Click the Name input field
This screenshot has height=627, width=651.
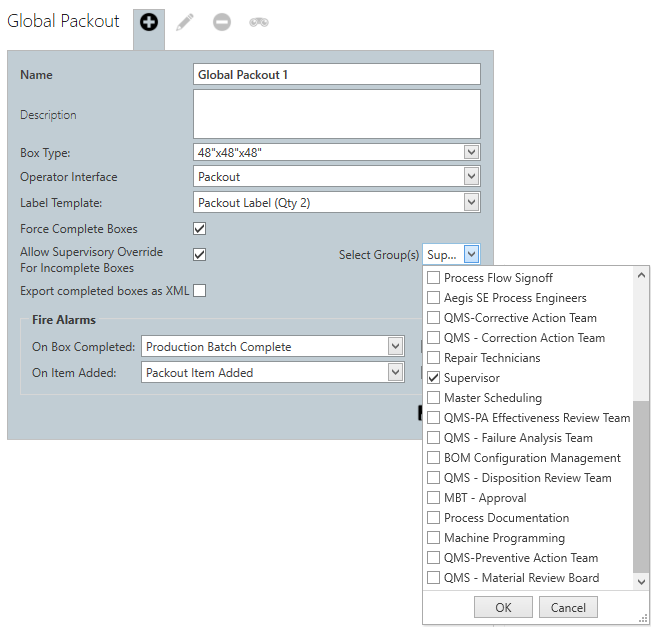pyautogui.click(x=336, y=75)
